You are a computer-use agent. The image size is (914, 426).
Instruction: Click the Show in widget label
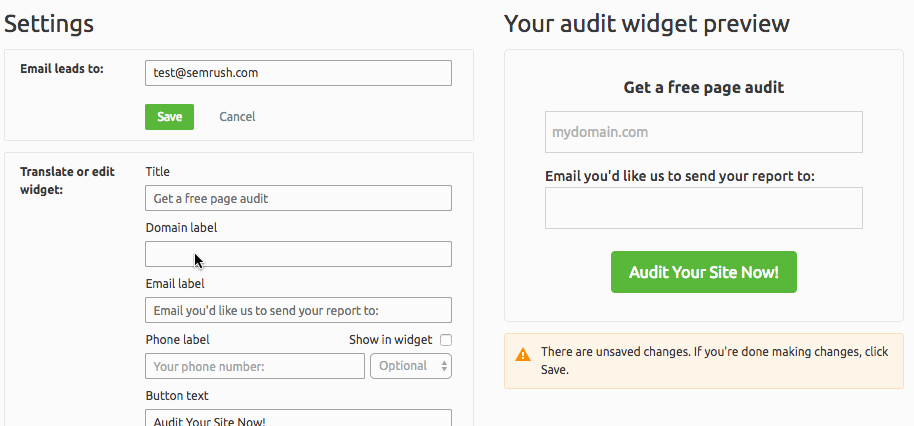point(391,340)
